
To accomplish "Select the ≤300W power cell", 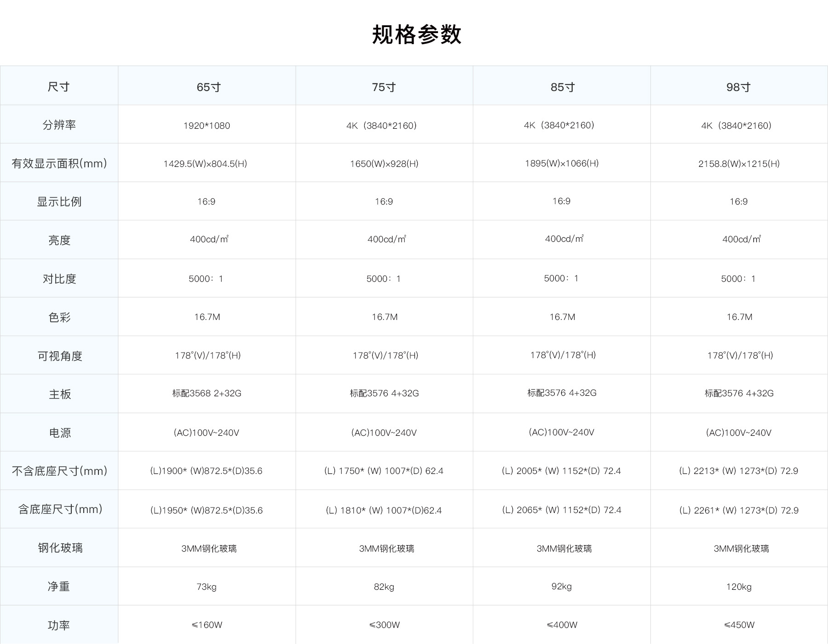I will coord(385,625).
